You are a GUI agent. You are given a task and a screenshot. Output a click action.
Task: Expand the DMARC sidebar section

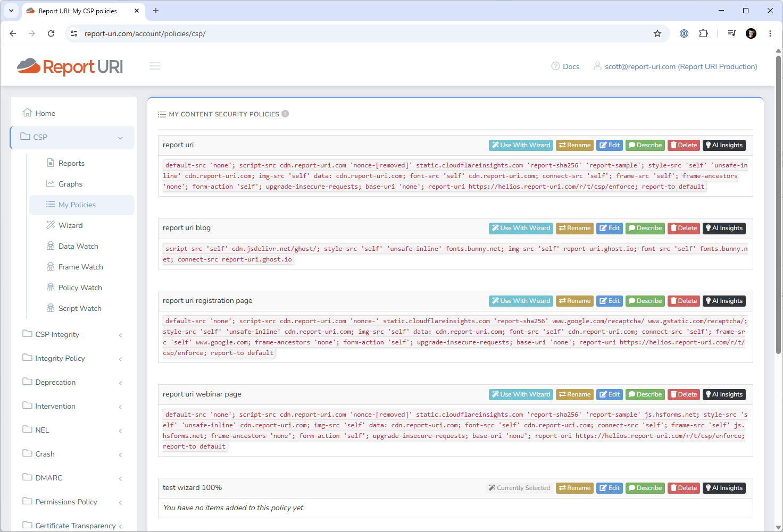click(x=72, y=478)
